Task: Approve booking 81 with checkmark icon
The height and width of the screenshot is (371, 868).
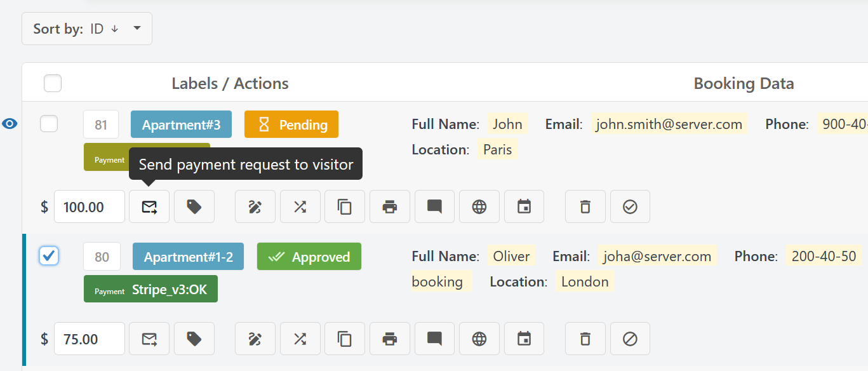Action: [x=630, y=206]
